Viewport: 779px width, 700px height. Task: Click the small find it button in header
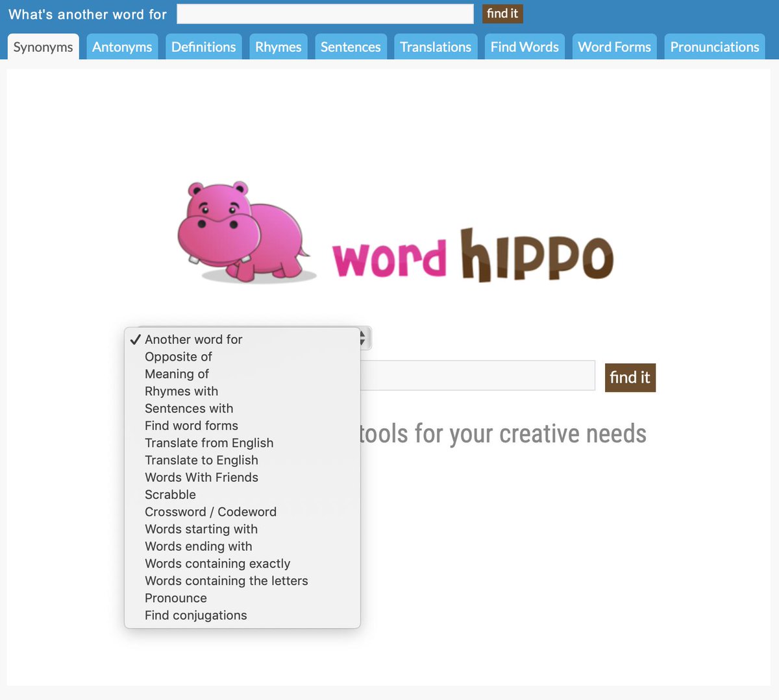pos(502,14)
